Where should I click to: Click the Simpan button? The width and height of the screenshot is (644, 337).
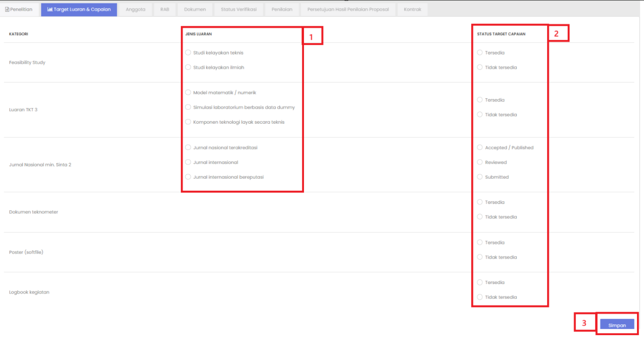(617, 325)
